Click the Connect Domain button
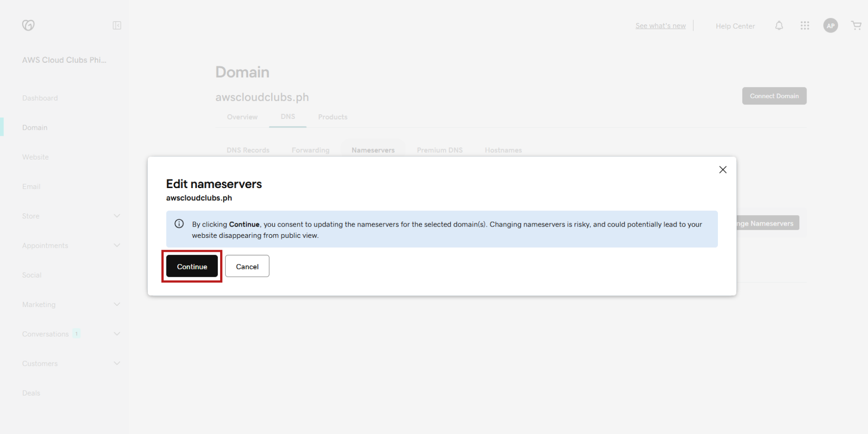The height and width of the screenshot is (434, 868). (x=774, y=96)
